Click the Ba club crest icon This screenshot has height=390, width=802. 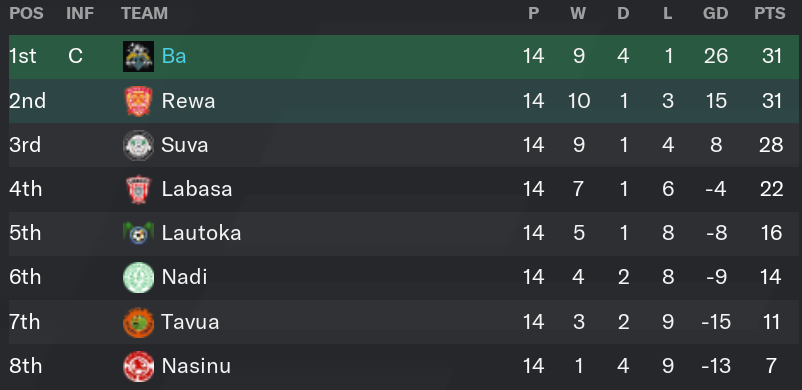click(x=138, y=56)
